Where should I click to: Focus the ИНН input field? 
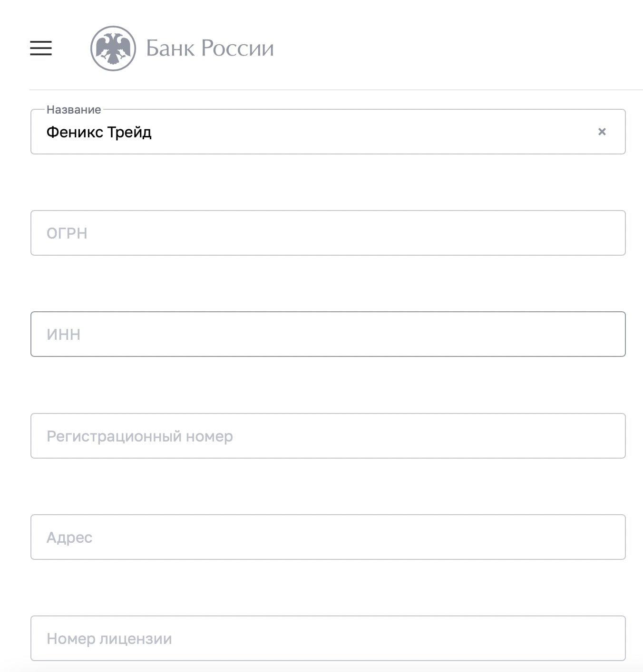pyautogui.click(x=328, y=334)
